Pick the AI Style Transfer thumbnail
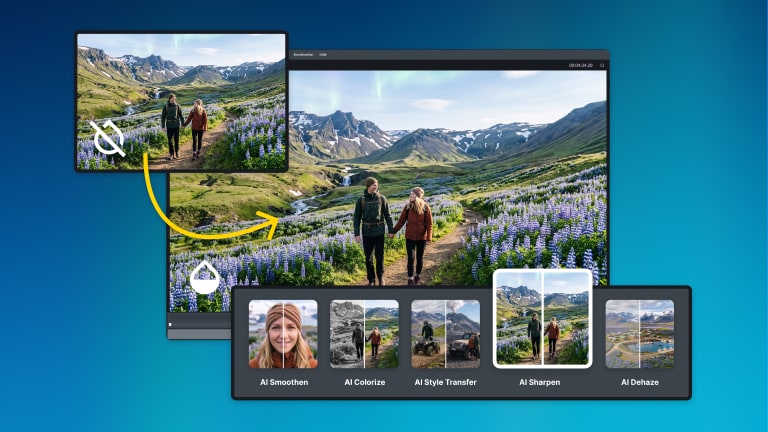Viewport: 768px width, 432px height. [446, 334]
